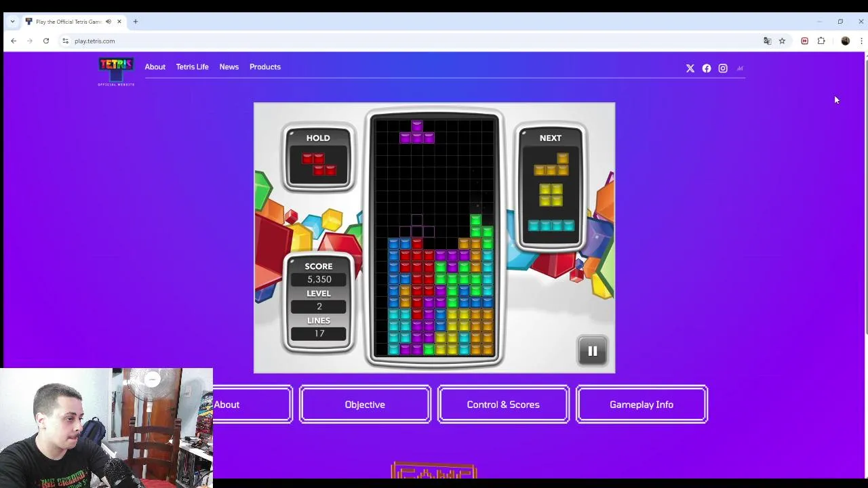Image resolution: width=868 pixels, height=488 pixels.
Task: Open the About menu item
Action: click(x=155, y=66)
